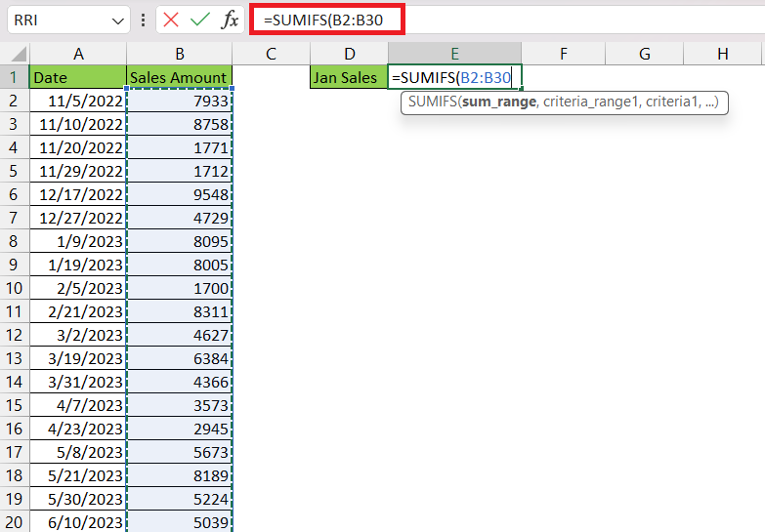Screen dimensions: 765x532
Task: Select row 10 header
Action: coord(15,288)
